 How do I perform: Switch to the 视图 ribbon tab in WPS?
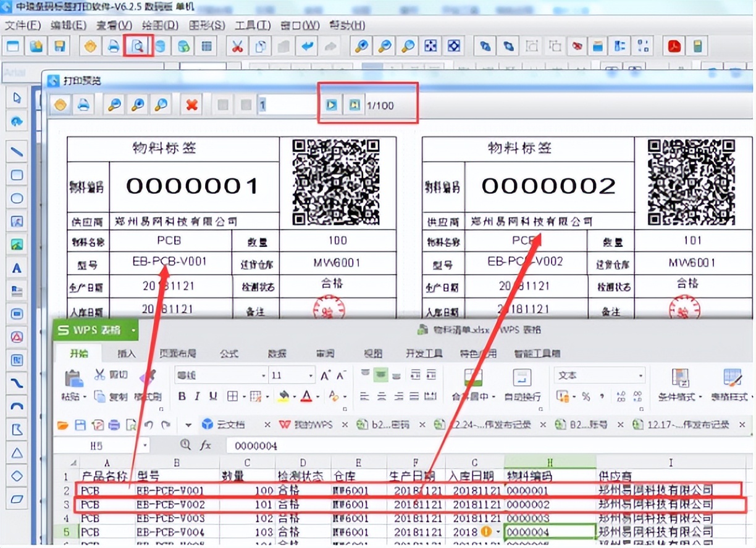tap(373, 354)
